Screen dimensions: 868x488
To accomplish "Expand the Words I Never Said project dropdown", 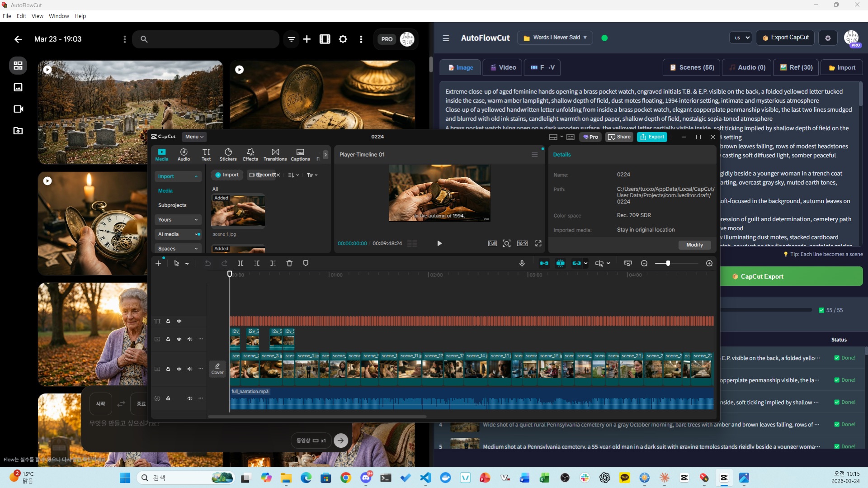I will tap(556, 38).
